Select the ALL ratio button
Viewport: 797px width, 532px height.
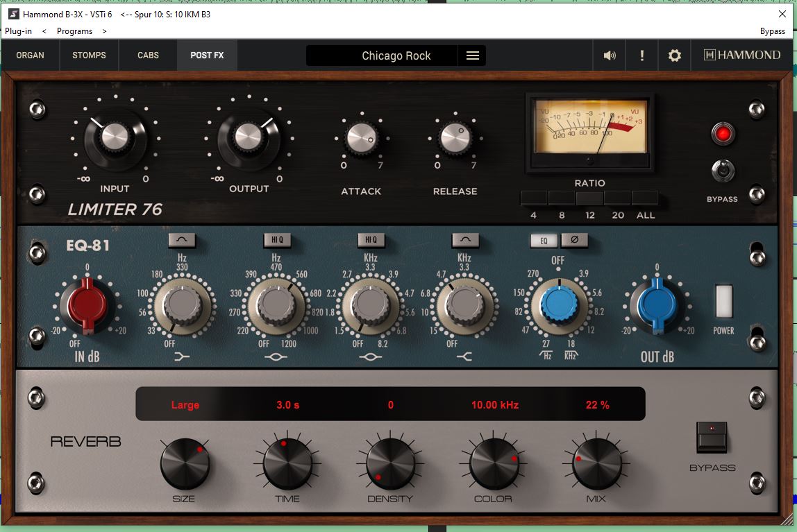[x=645, y=198]
